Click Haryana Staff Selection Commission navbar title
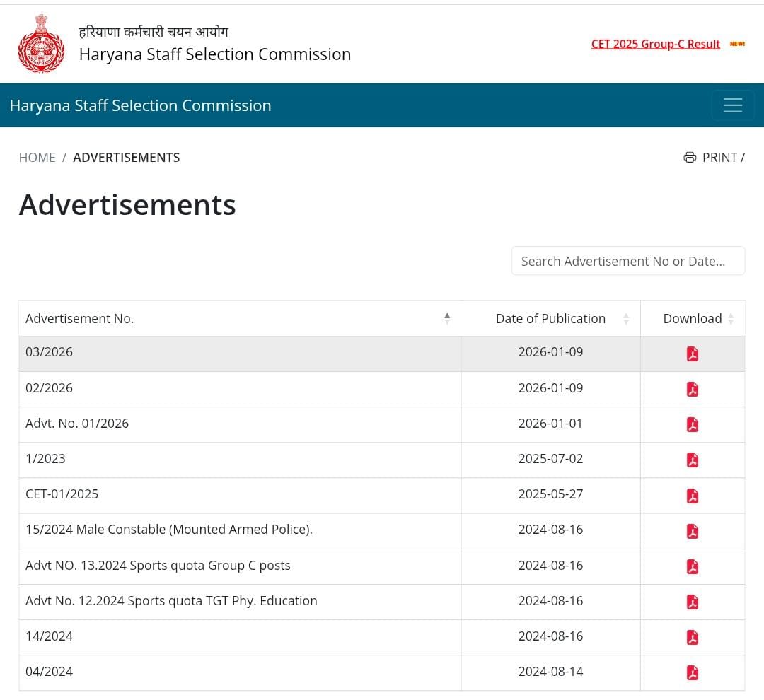The image size is (764, 700). [140, 105]
